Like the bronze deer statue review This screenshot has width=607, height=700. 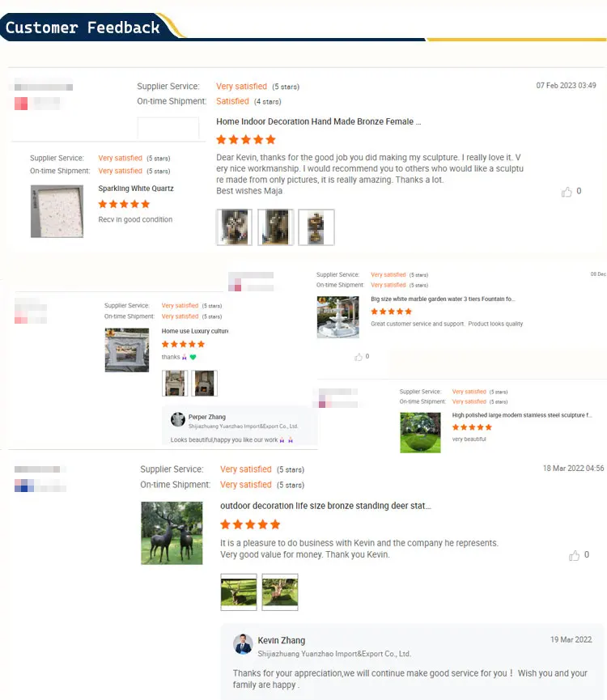click(x=574, y=555)
